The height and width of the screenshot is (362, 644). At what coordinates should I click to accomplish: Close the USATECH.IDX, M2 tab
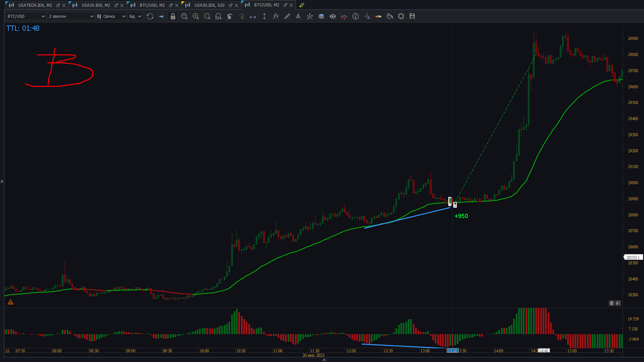pos(64,5)
